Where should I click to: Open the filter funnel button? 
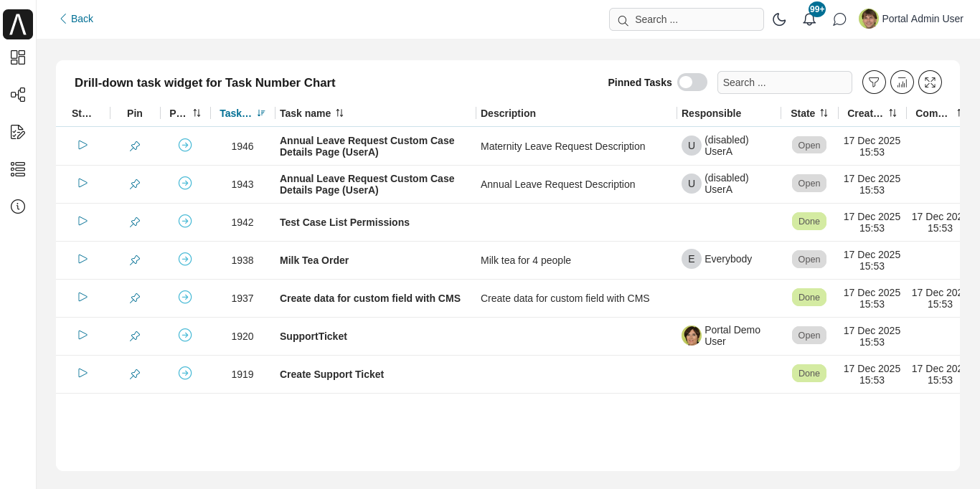(x=874, y=82)
